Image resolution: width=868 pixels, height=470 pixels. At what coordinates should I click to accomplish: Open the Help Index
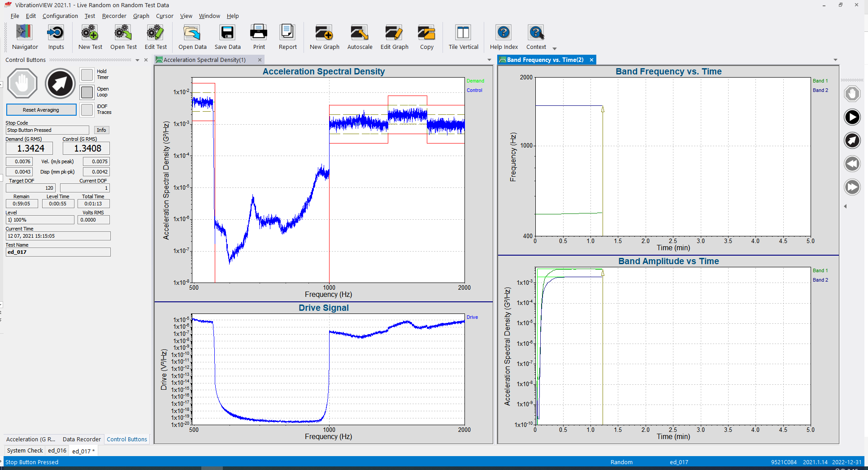pyautogui.click(x=503, y=37)
